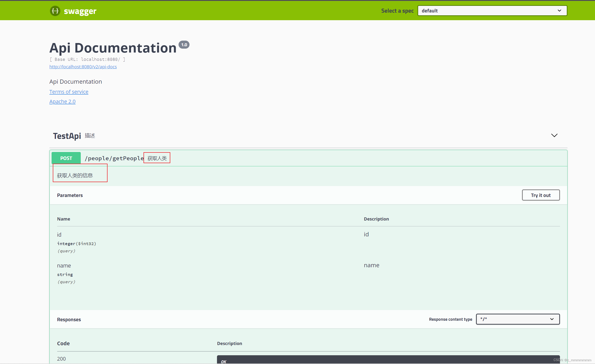
Task: Click the swagger brand text
Action: 80,11
